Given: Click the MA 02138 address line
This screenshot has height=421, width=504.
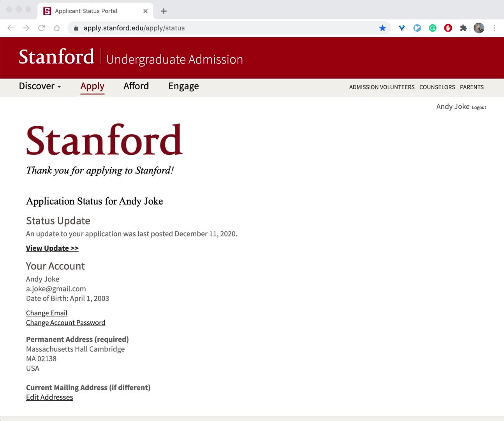Looking at the screenshot, I should [x=41, y=359].
